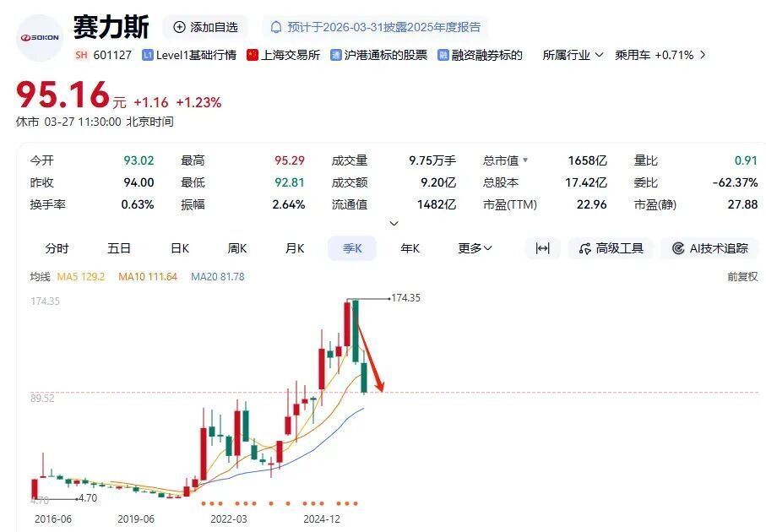
Task: Click the SERES company logo
Action: pyautogui.click(x=40, y=37)
